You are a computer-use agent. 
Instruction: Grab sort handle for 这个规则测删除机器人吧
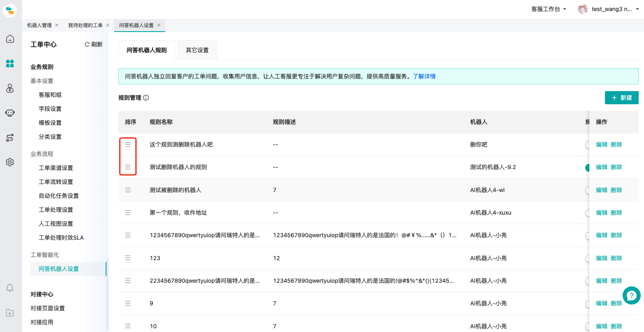click(128, 144)
